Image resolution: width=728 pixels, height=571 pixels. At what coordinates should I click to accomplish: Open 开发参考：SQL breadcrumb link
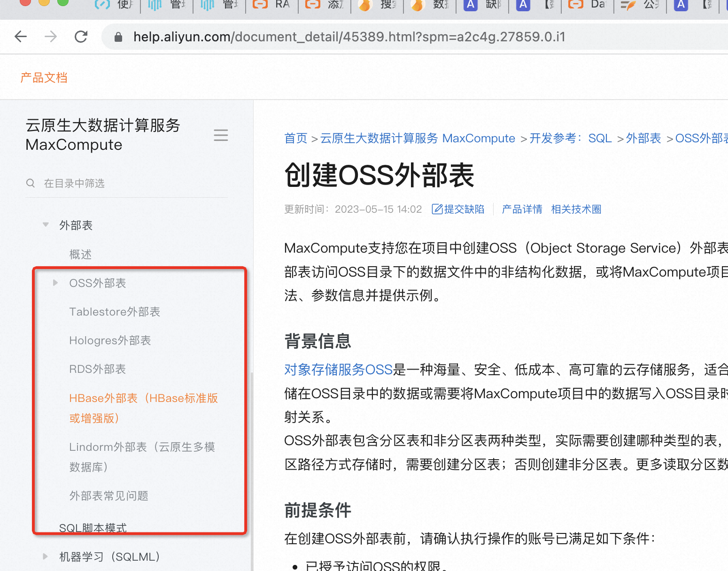coord(571,139)
